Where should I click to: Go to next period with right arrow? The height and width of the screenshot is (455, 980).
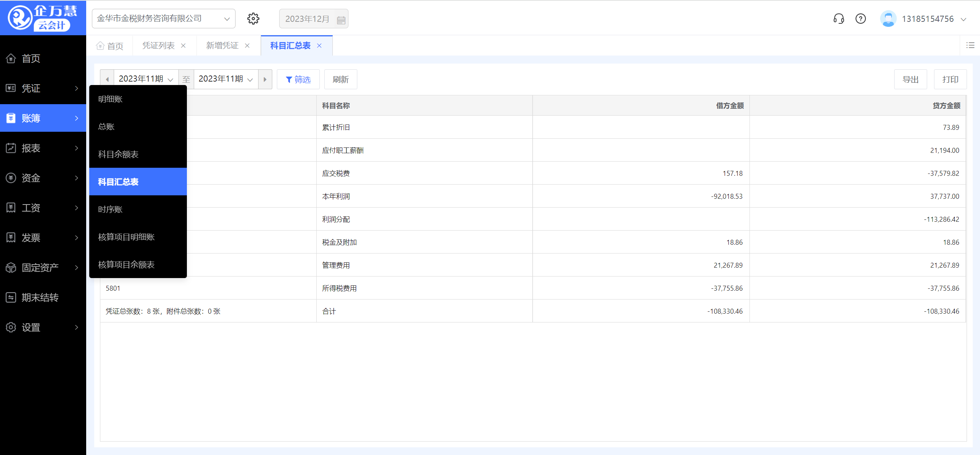point(265,79)
